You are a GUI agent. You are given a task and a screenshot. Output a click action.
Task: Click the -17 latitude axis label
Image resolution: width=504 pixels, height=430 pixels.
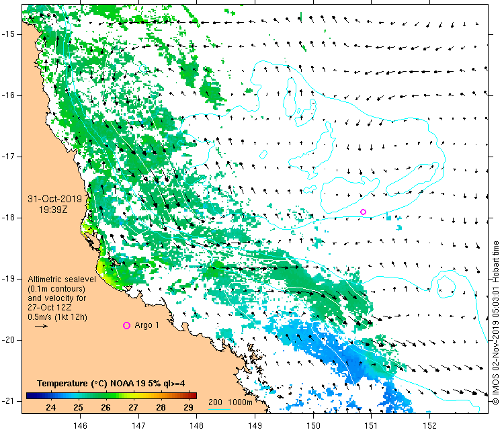7,157
